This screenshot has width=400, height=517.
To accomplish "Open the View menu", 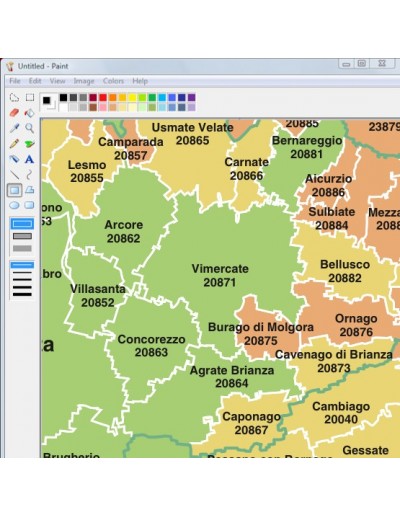I will (x=57, y=81).
